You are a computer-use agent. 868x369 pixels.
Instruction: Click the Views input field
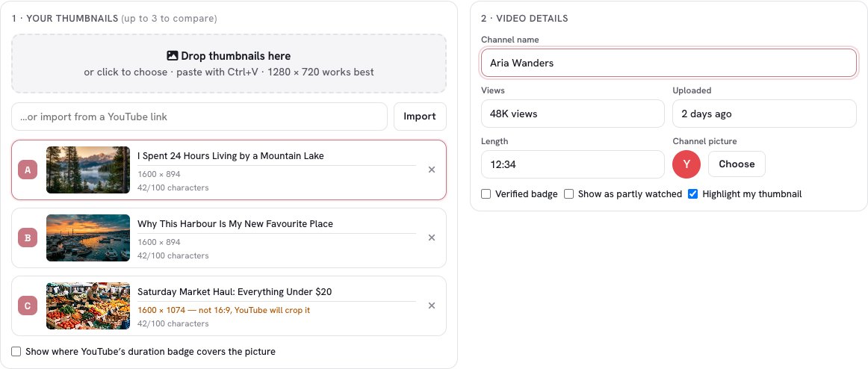(572, 114)
